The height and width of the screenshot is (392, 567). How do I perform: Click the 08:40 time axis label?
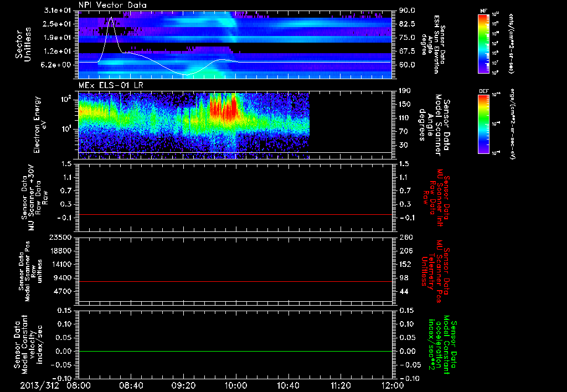(131, 385)
